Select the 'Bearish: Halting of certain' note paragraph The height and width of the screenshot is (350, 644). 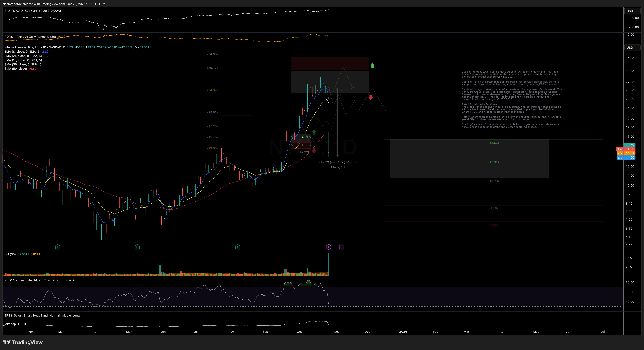[511, 83]
